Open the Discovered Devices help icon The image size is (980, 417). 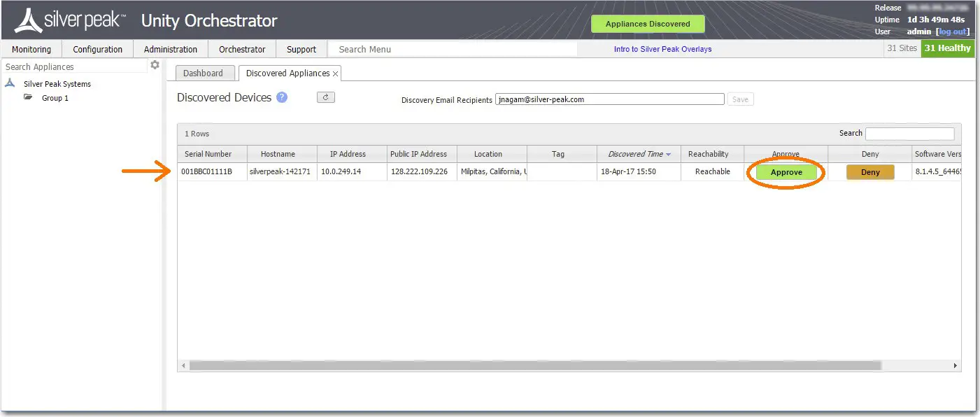[x=282, y=97]
